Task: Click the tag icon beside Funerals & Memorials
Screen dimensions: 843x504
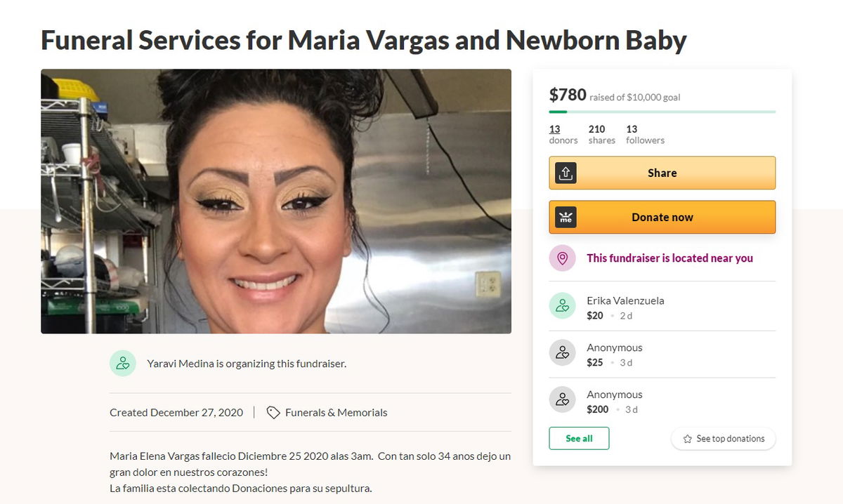Action: (273, 413)
